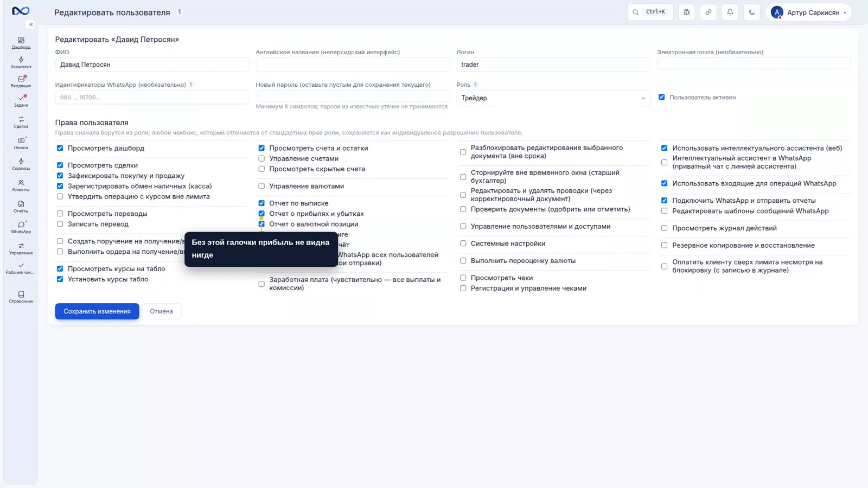868x488 pixels.
Task: Uncheck Просмотреть дашборд permission
Action: (60, 148)
